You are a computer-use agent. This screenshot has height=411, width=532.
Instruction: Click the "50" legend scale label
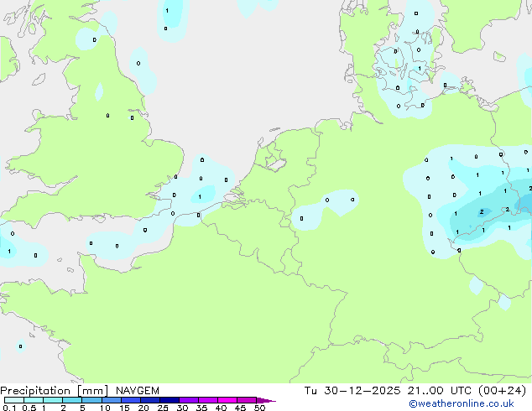tap(260, 408)
